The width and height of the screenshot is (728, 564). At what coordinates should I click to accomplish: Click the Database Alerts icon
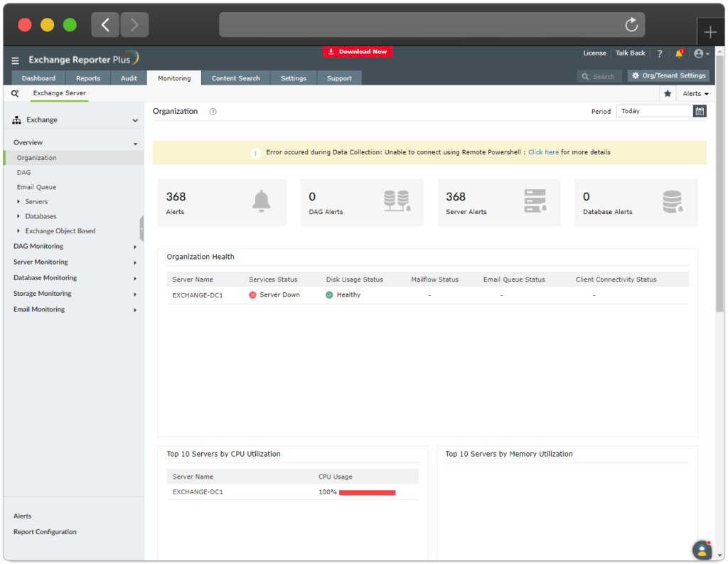tap(673, 201)
